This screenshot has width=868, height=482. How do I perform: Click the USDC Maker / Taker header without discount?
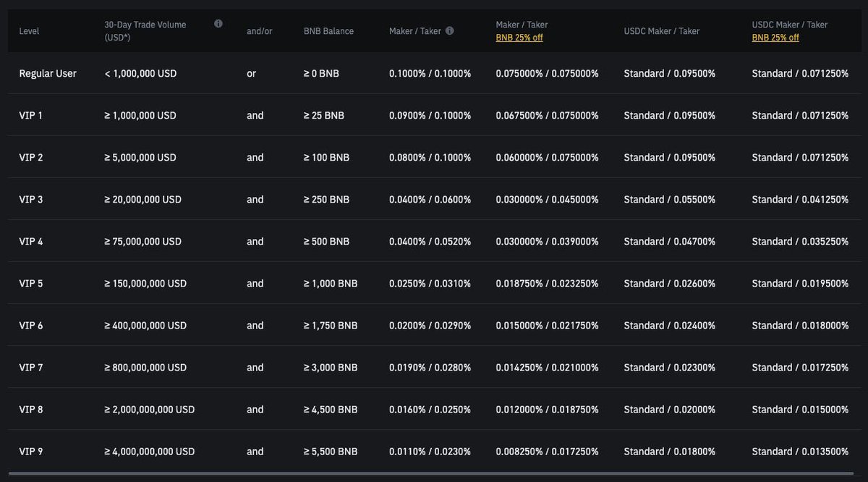pyautogui.click(x=662, y=31)
